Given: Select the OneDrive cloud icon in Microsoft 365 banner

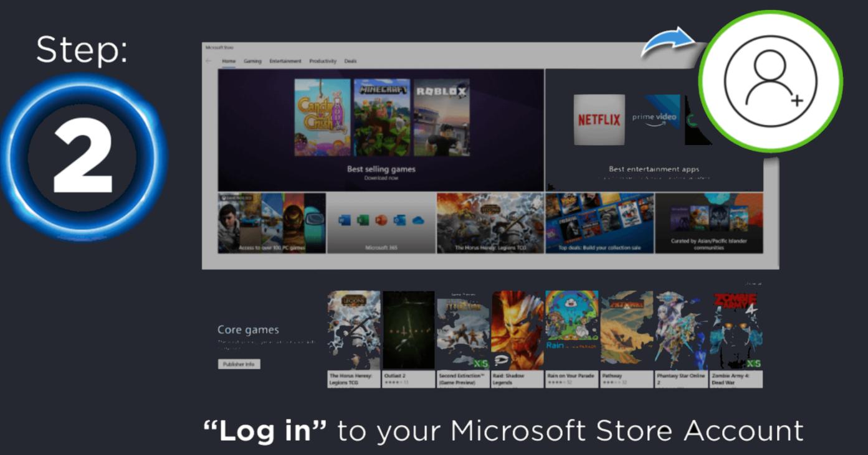Looking at the screenshot, I should [417, 220].
